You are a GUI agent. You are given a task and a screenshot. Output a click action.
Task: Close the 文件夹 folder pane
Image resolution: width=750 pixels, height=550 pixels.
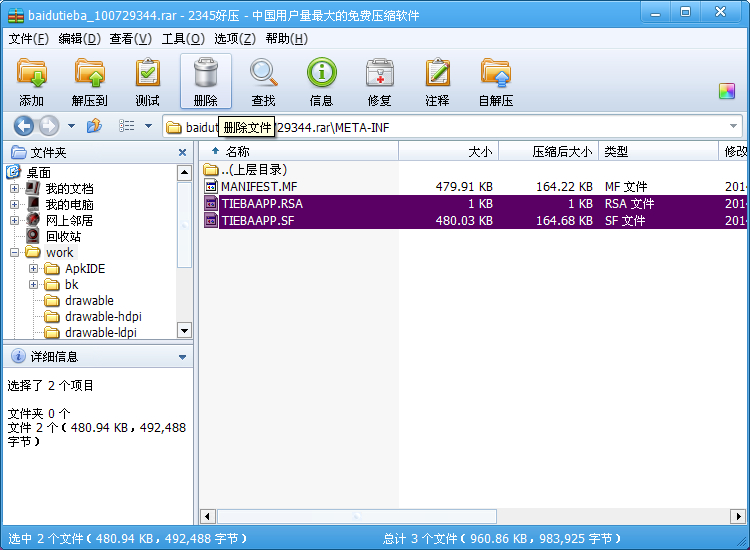point(182,153)
